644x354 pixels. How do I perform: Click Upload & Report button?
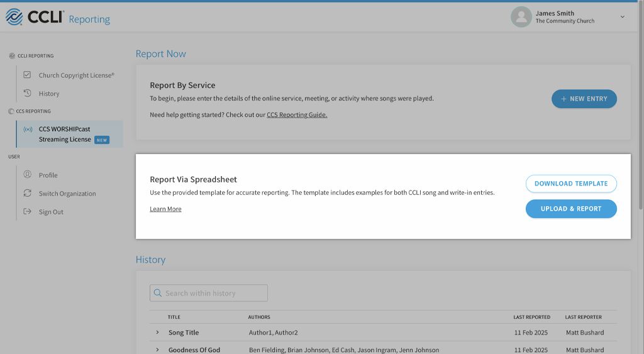pyautogui.click(x=571, y=209)
